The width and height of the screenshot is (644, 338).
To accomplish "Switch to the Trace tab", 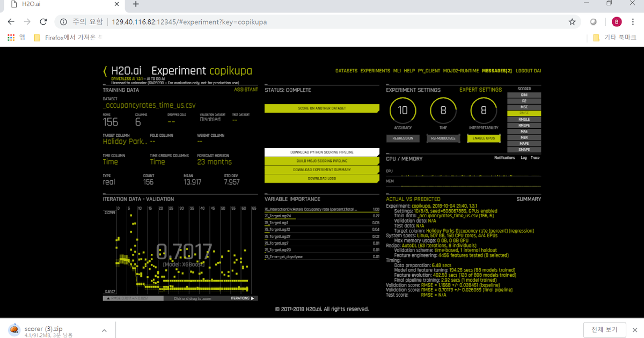I will pyautogui.click(x=535, y=158).
